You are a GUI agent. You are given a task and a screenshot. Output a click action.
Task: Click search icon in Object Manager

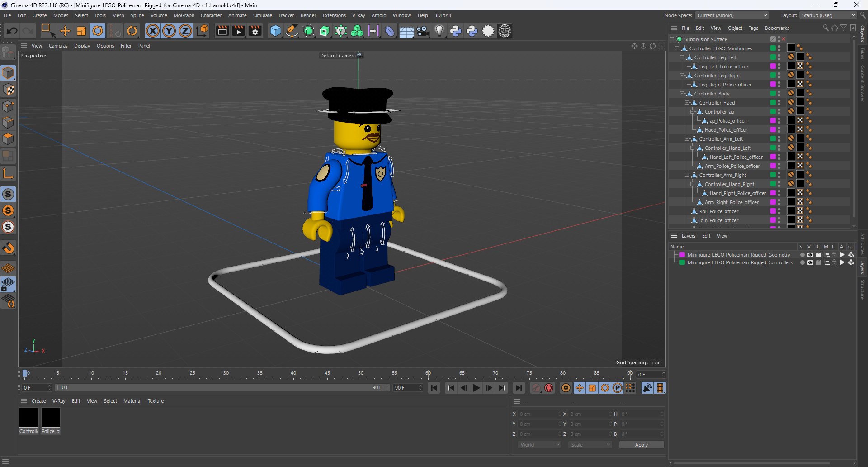[826, 28]
